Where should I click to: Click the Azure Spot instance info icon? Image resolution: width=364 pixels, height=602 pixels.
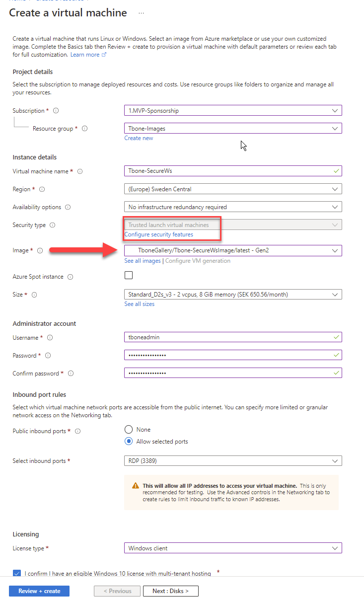pyautogui.click(x=70, y=277)
